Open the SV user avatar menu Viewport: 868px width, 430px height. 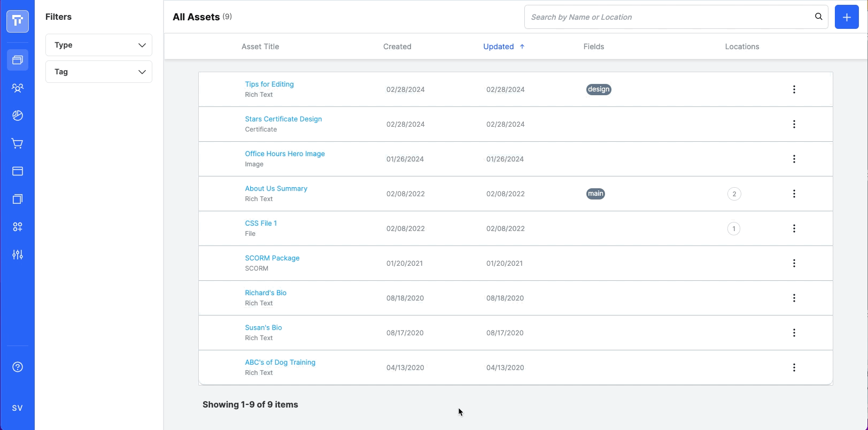[x=18, y=408]
